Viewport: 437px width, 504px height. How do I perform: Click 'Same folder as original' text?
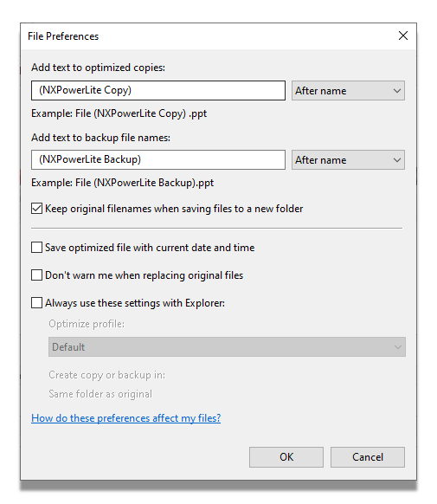coord(100,394)
